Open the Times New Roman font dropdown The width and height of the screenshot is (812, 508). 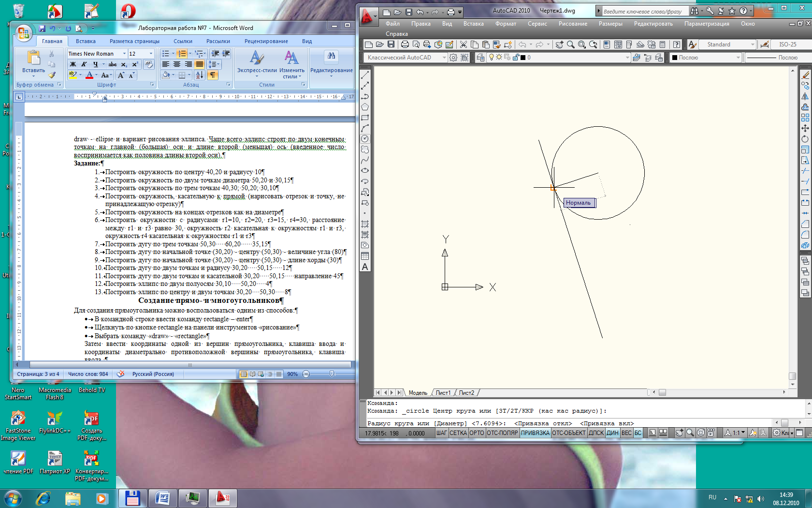124,54
